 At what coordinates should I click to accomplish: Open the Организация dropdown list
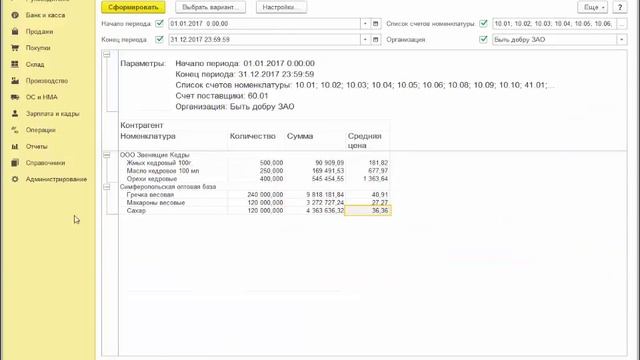click(x=621, y=40)
